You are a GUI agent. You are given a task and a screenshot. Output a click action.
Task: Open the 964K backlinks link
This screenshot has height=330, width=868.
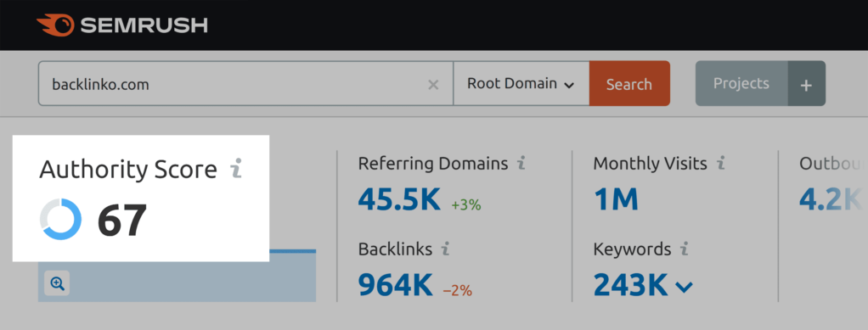(x=395, y=285)
